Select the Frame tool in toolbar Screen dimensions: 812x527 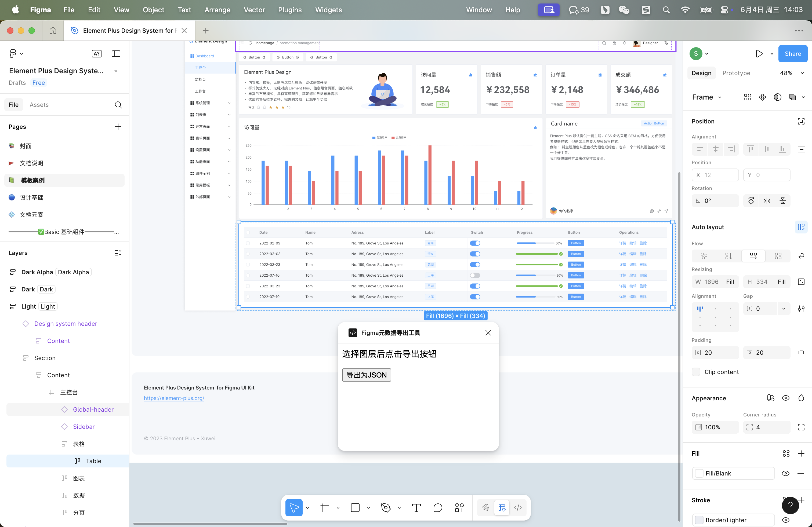coord(324,508)
